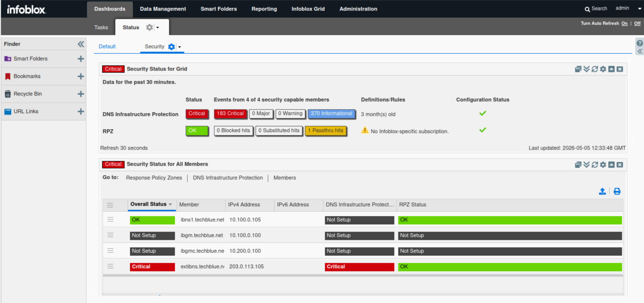
Task: Pop out the Security Status for Grid widget
Action: coord(578,69)
